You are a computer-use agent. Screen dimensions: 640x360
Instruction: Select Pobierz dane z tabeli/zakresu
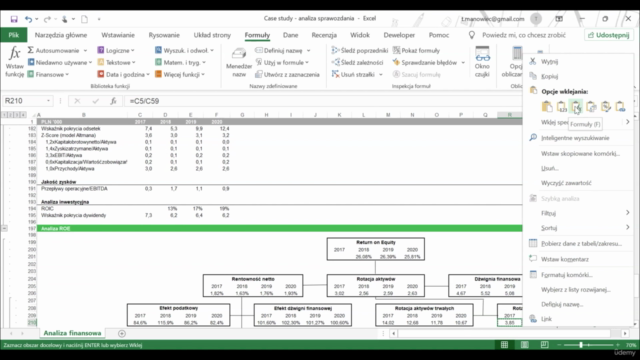tap(582, 244)
